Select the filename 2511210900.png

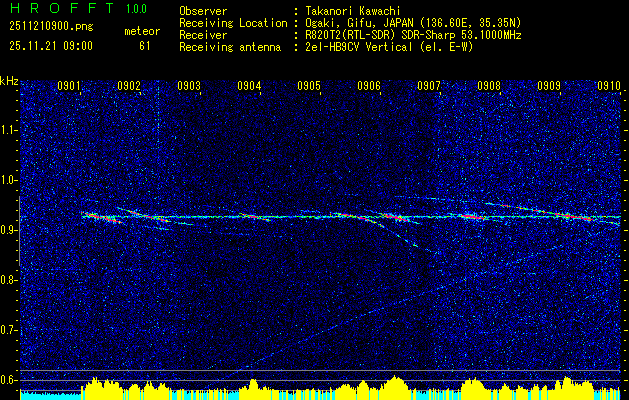coord(51,27)
